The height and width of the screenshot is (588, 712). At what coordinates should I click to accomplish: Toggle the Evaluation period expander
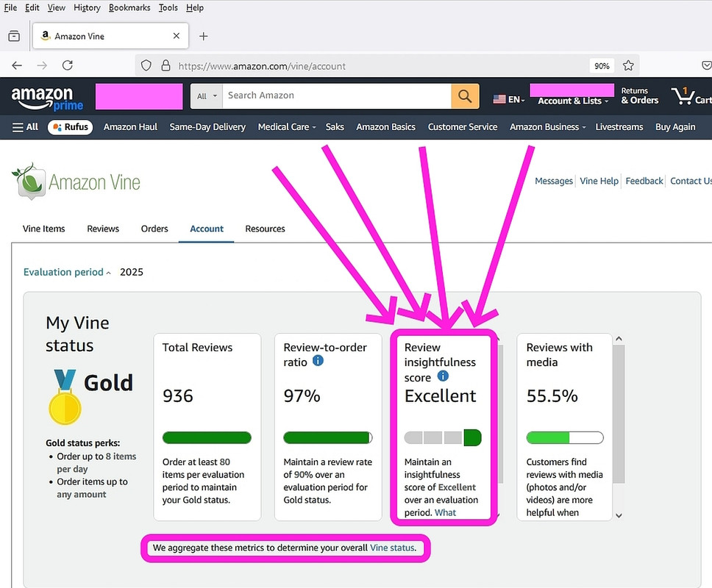[67, 272]
